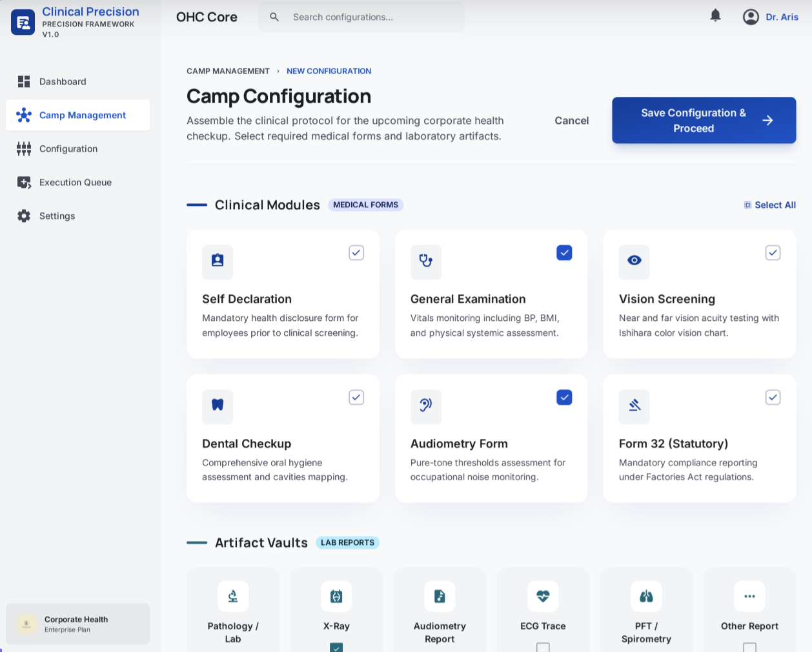Uncheck the General Examination checkbox
This screenshot has width=812, height=652.
[x=564, y=253]
